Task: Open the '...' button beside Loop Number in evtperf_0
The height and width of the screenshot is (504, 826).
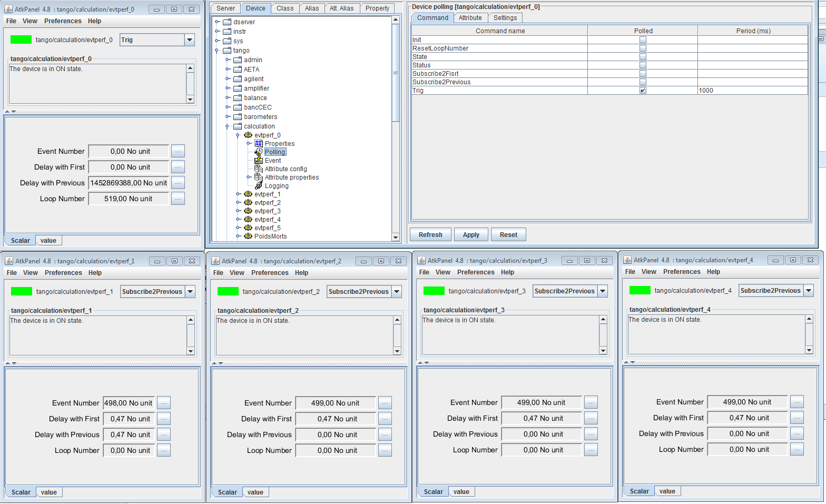Action: click(178, 199)
